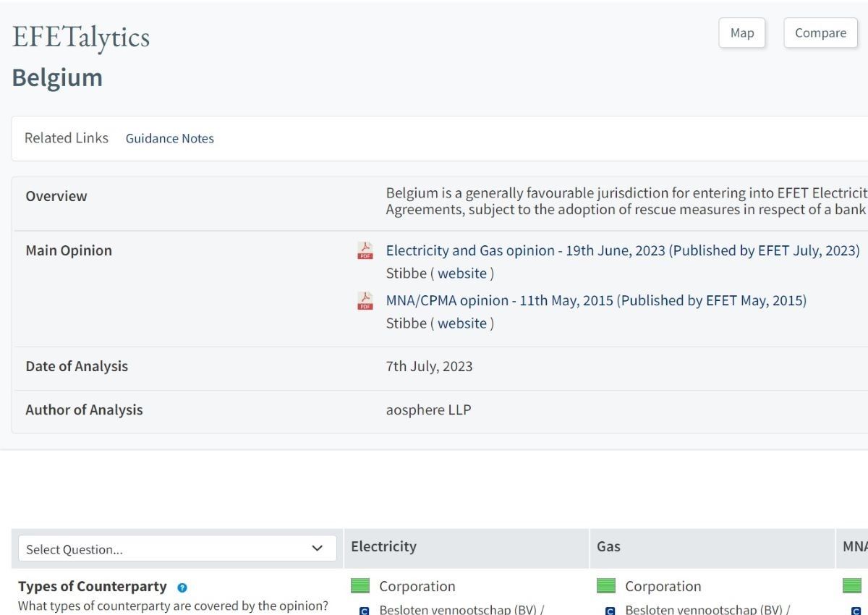
Task: Click blue C icon under Gas Corporation
Action: click(610, 610)
